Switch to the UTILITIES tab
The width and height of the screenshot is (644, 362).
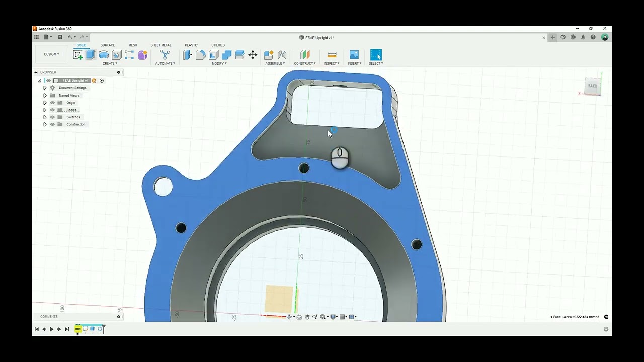tap(218, 45)
